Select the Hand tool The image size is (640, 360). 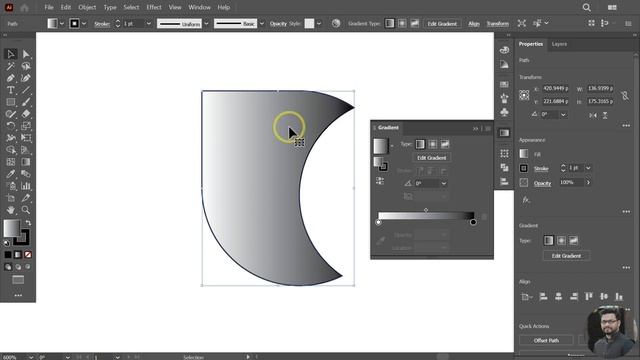click(11, 210)
